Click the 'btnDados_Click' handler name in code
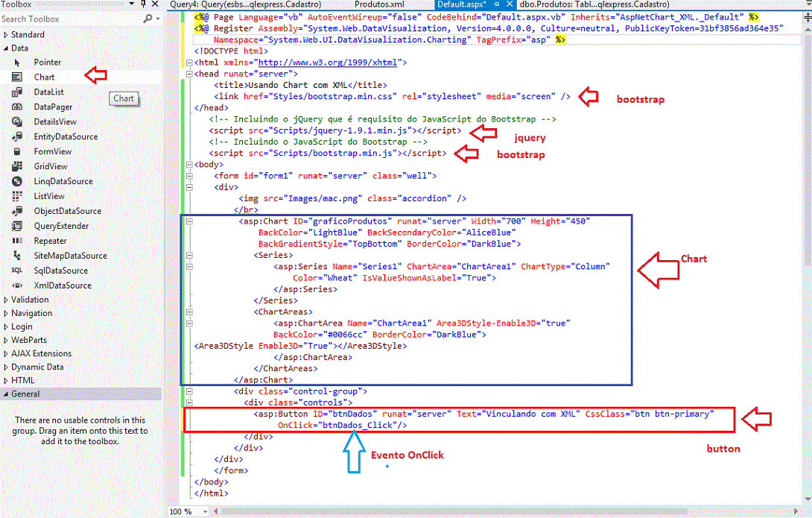This screenshot has width=812, height=518. pos(358,426)
